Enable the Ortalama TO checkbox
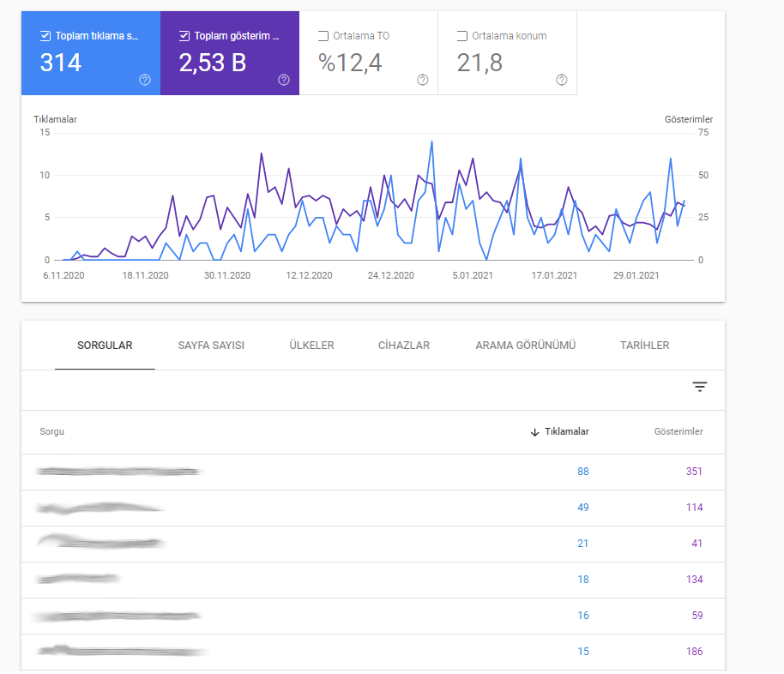 click(323, 36)
